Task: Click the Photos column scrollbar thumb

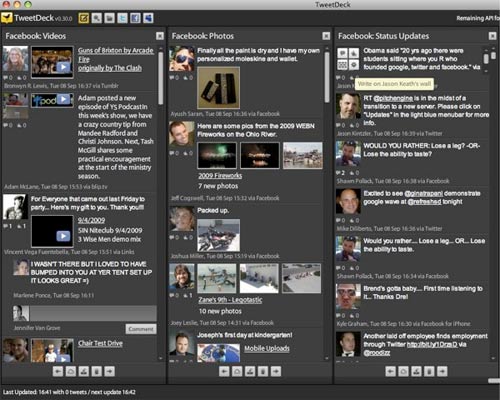Action: pos(327,77)
